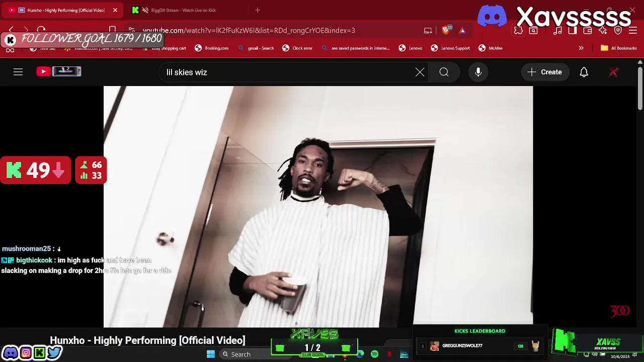Image resolution: width=644 pixels, height=362 pixels.
Task: Open Booking.com bookmark
Action: 211,48
